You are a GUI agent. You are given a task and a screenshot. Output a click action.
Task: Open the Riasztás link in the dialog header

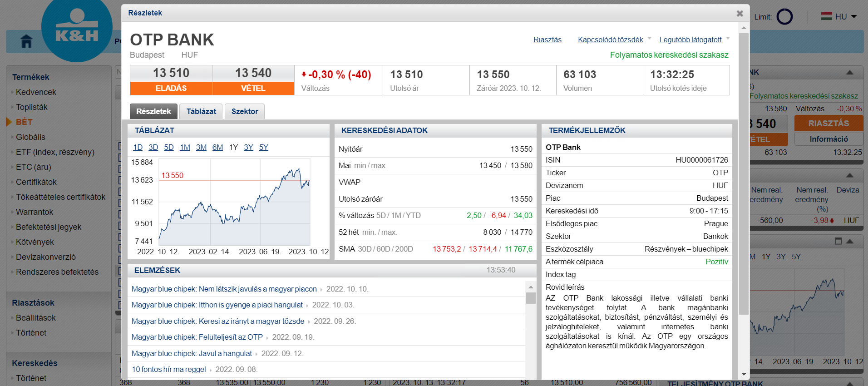pyautogui.click(x=547, y=40)
